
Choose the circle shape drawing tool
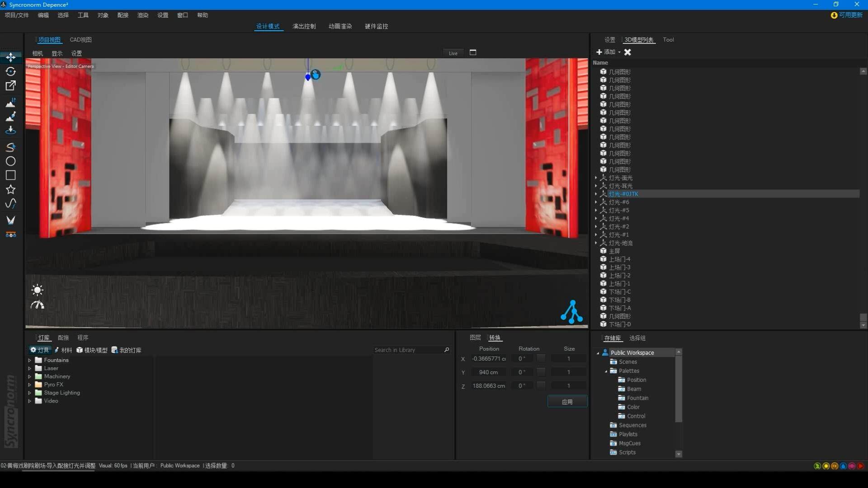point(10,161)
